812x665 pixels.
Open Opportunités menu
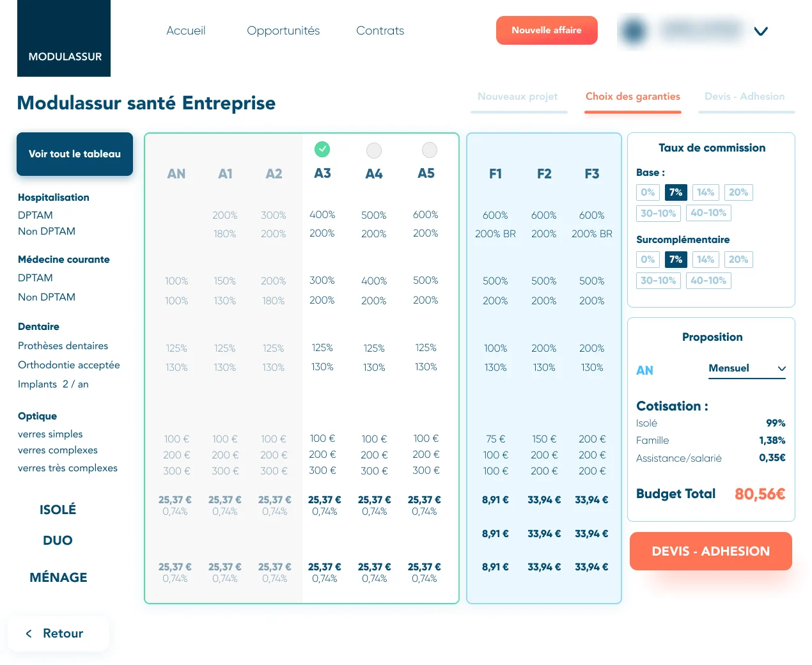click(x=283, y=31)
